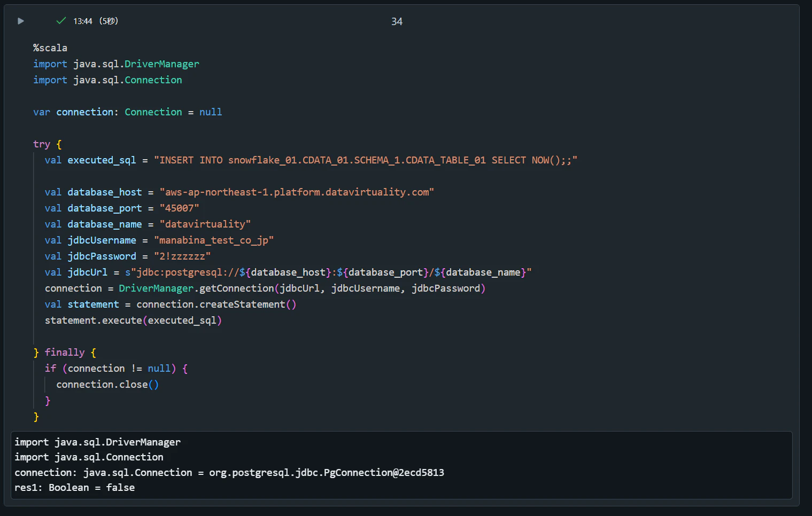Click 'createStatement' in the statement line
The height and width of the screenshot is (516, 812).
click(242, 304)
